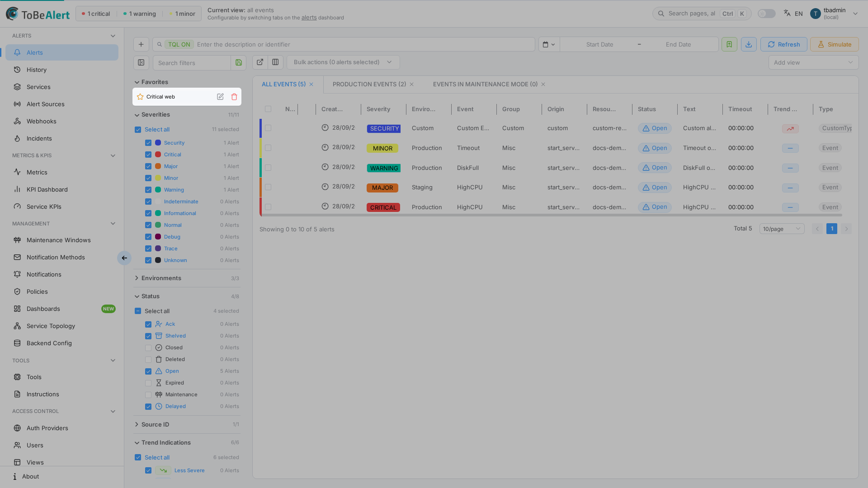
Task: Save filters with the green save icon
Action: tap(239, 63)
